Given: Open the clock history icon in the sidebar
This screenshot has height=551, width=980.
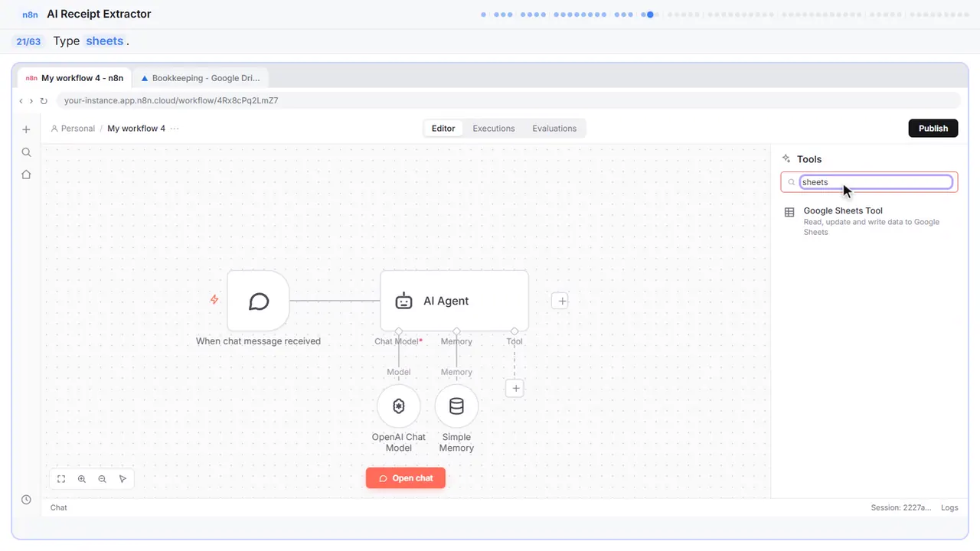Looking at the screenshot, I should [x=26, y=500].
